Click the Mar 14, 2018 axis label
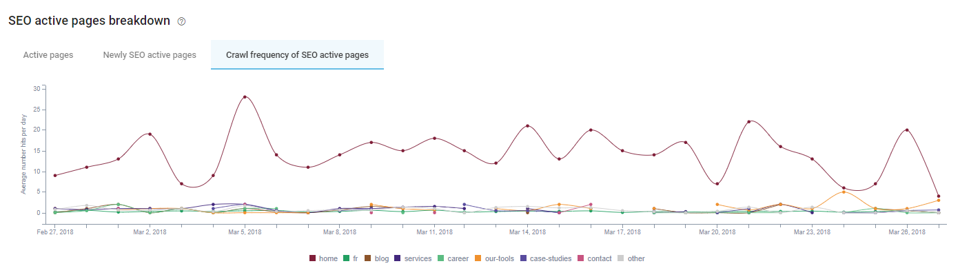980x277 pixels. [x=527, y=233]
